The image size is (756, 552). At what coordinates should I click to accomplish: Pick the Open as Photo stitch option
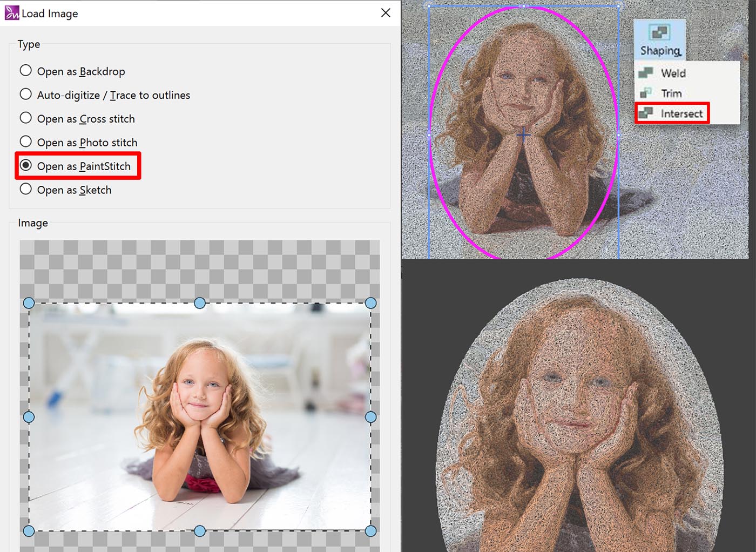click(26, 142)
